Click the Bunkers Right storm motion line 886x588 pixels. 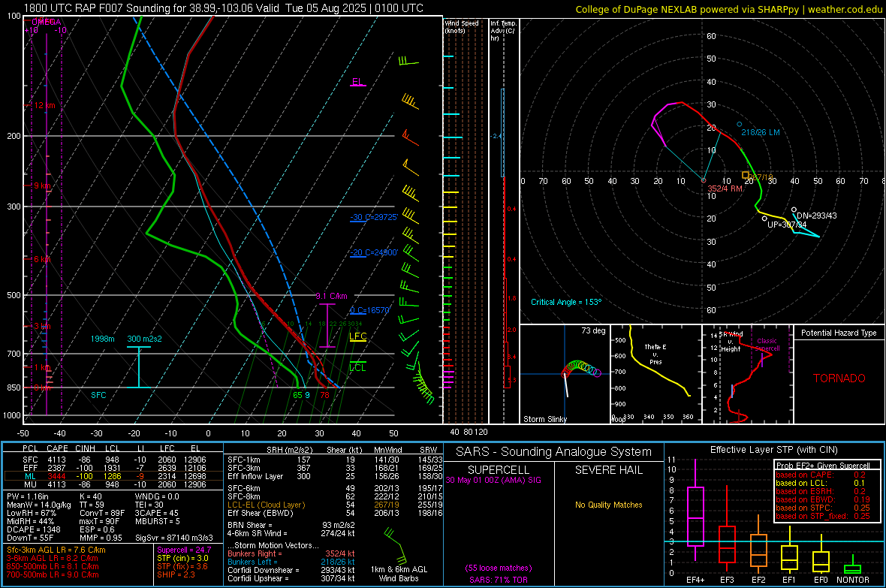tap(291, 553)
